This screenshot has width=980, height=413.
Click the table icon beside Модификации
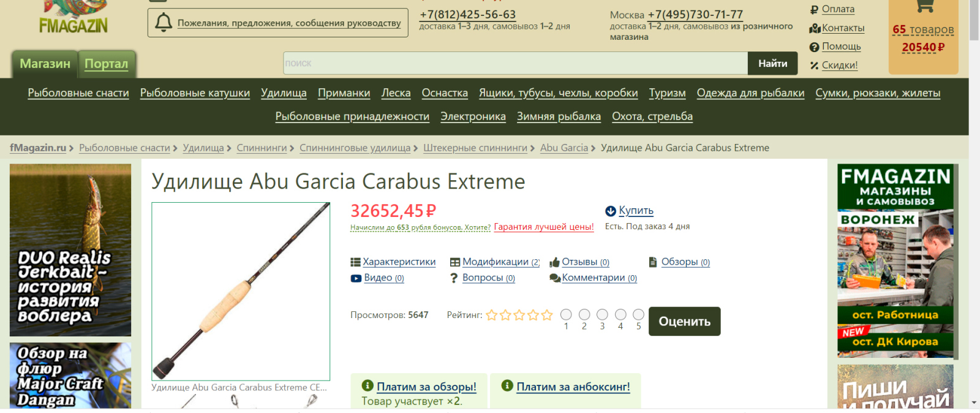[455, 262]
